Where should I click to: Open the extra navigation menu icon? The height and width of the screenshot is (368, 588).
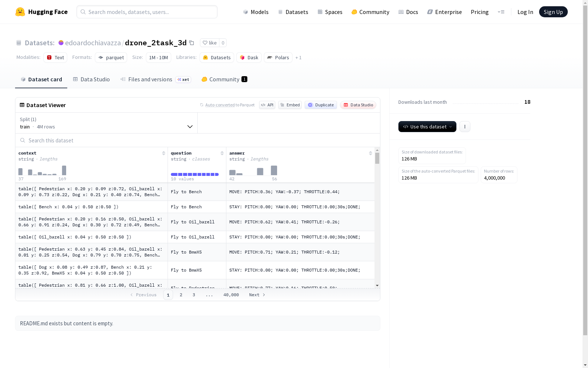click(501, 12)
